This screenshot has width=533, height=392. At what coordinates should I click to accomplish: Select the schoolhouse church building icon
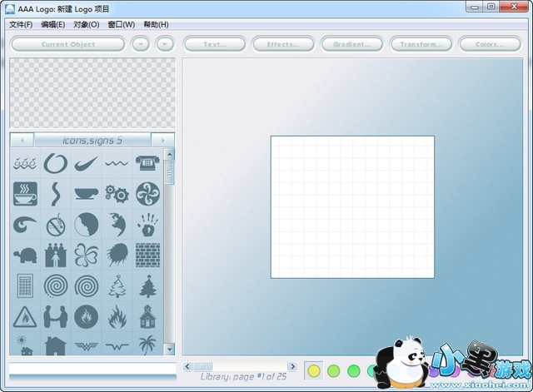click(147, 316)
